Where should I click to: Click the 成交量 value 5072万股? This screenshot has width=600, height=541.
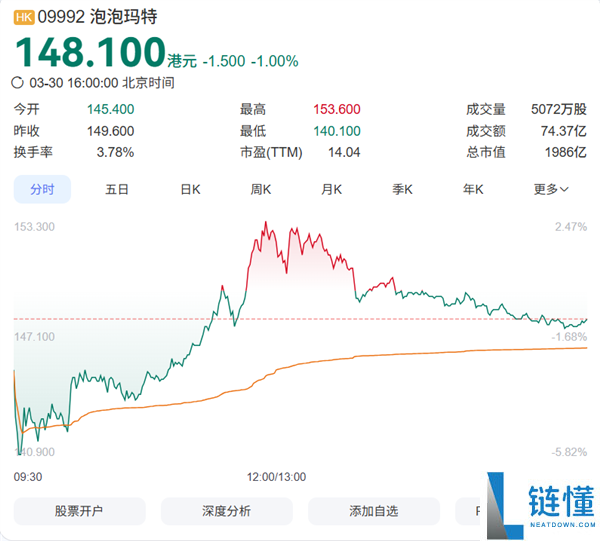point(559,109)
